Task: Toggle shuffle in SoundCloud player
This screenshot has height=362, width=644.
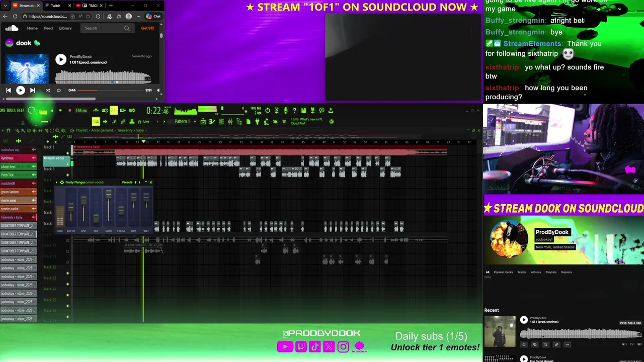Action: 48,90
